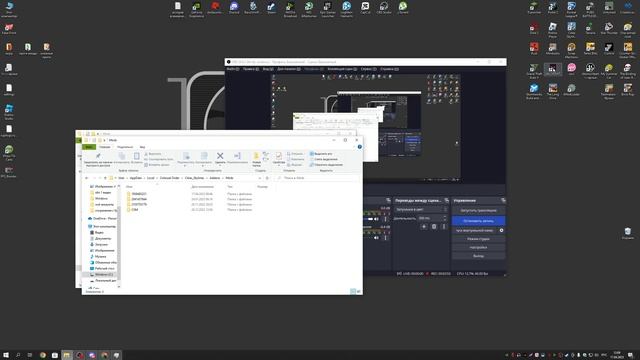640x360 pixels.
Task: Switch Explorer to details view toggle
Action: (353, 291)
